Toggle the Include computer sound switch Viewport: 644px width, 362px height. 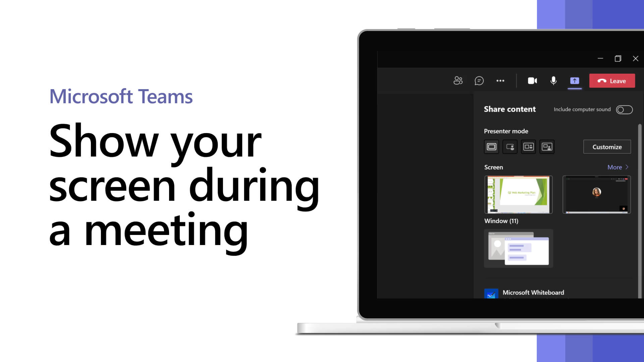[624, 109]
